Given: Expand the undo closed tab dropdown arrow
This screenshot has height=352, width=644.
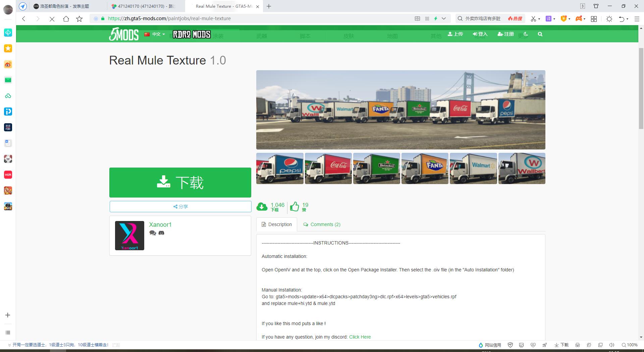Looking at the screenshot, I should pos(627,19).
